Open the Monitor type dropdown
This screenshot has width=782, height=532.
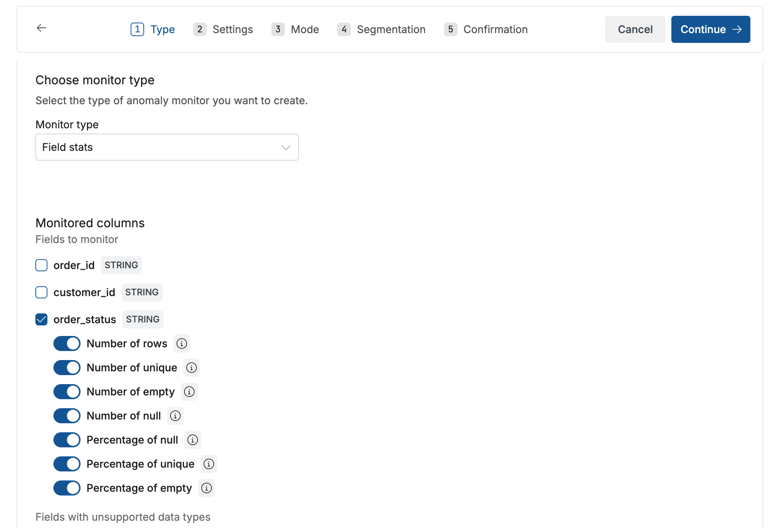167,147
